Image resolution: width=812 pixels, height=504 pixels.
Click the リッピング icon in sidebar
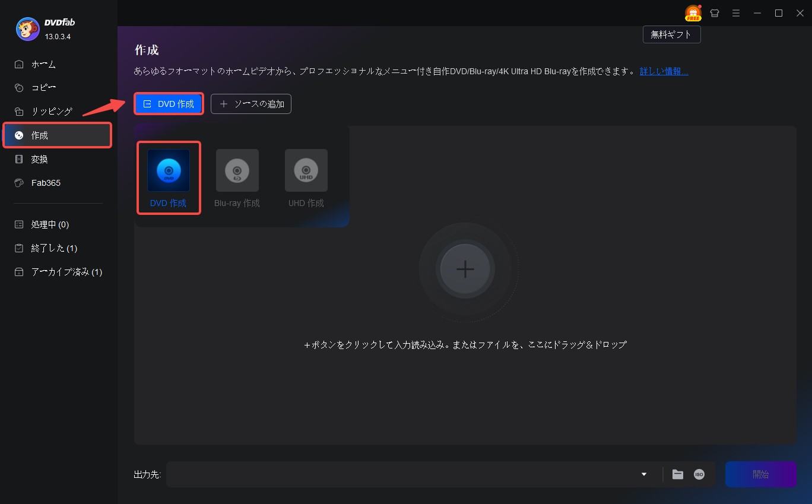click(20, 112)
